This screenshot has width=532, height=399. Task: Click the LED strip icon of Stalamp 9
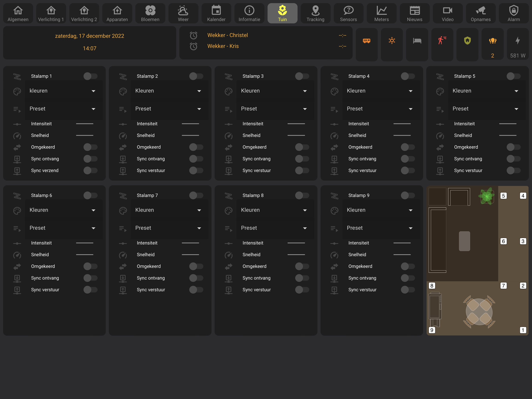point(334,196)
